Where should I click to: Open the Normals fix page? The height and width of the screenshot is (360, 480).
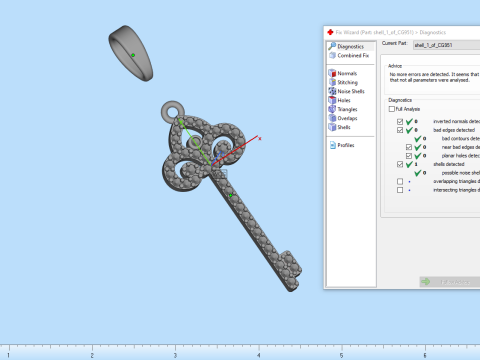tap(343, 73)
